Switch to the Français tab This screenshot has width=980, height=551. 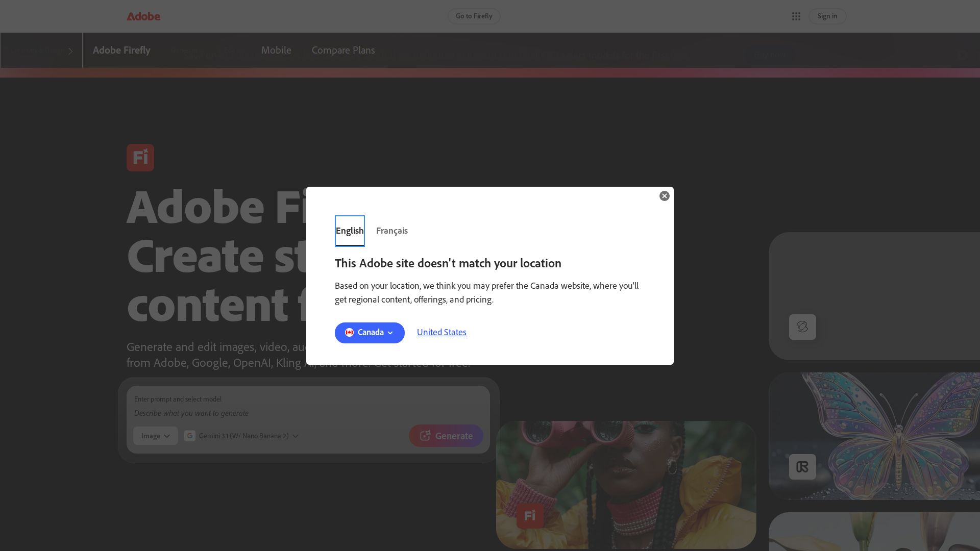point(392,231)
